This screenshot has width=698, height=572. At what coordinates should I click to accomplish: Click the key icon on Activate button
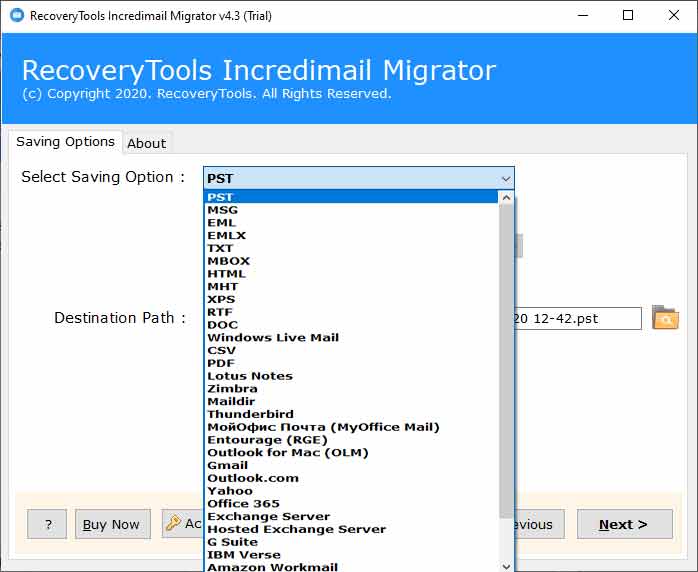(x=173, y=524)
